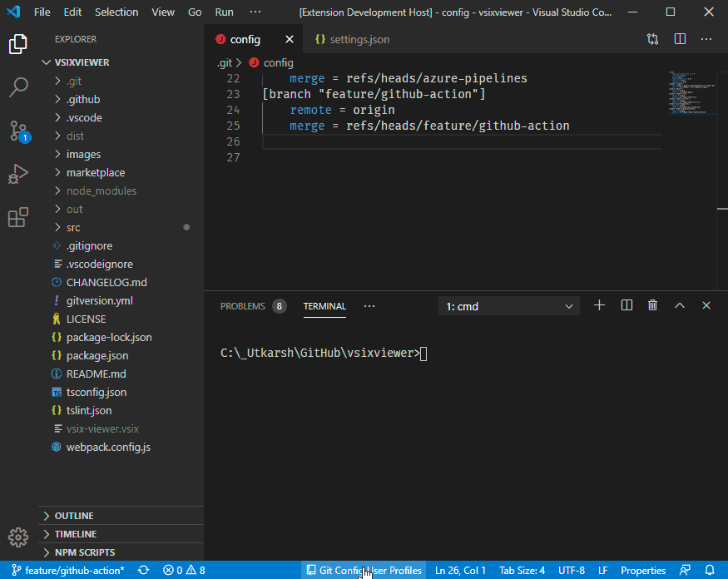Split the editor to the right
The image size is (728, 579).
tap(680, 39)
